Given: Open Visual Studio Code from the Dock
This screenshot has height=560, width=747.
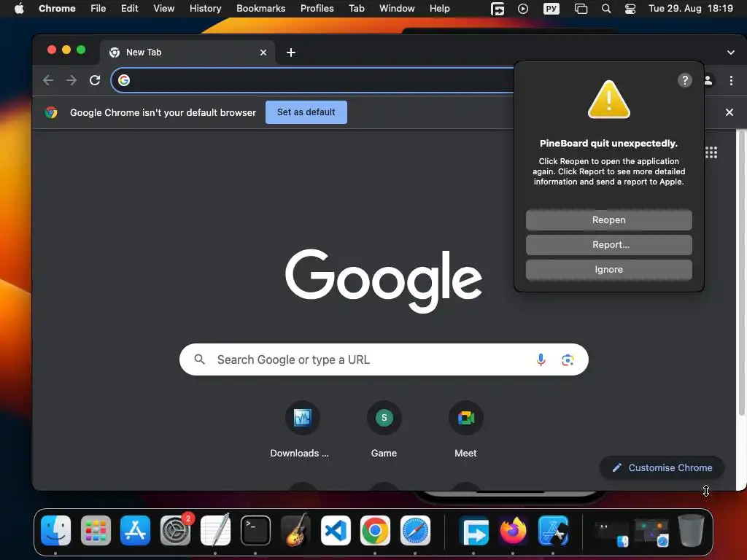Looking at the screenshot, I should pyautogui.click(x=336, y=530).
